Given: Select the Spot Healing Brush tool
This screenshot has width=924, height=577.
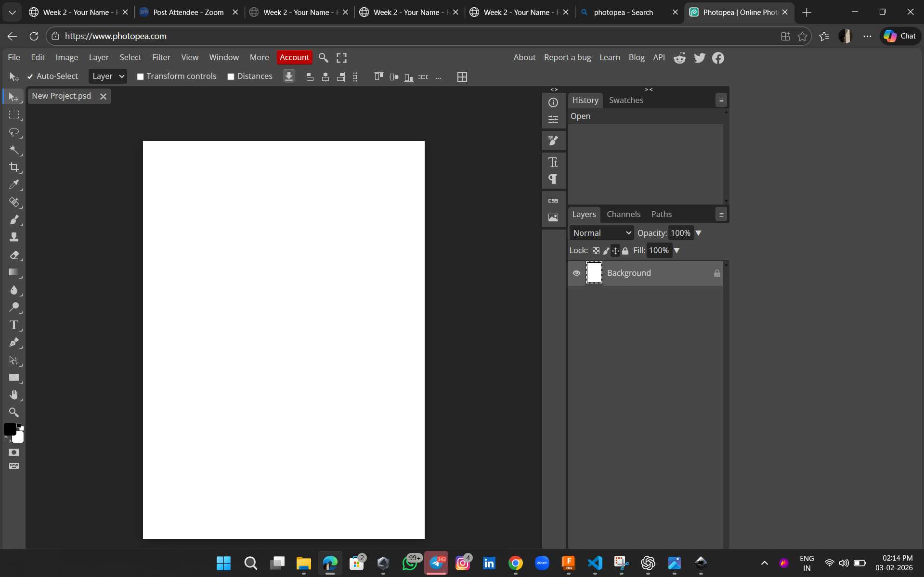Looking at the screenshot, I should pos(13,202).
